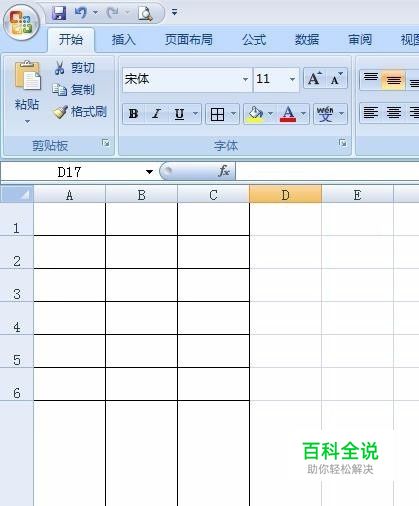Activate the 格式刷 format painter
Screen dimensions: 419x506
coord(80,112)
